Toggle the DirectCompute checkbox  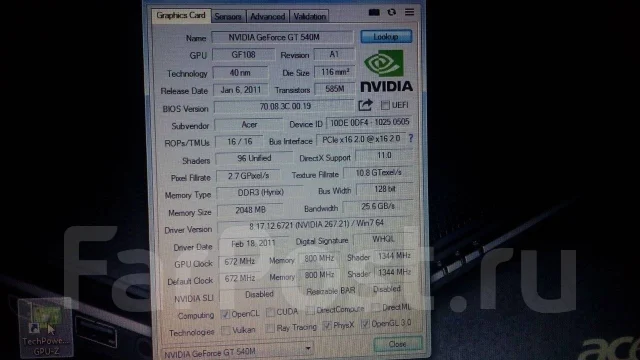[x=310, y=311]
